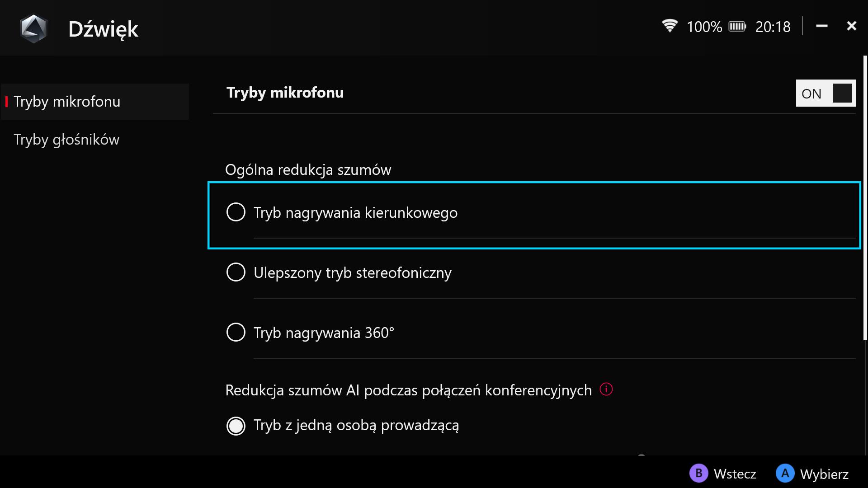Click the battery level icon
Image resolution: width=868 pixels, height=488 pixels.
(737, 27)
